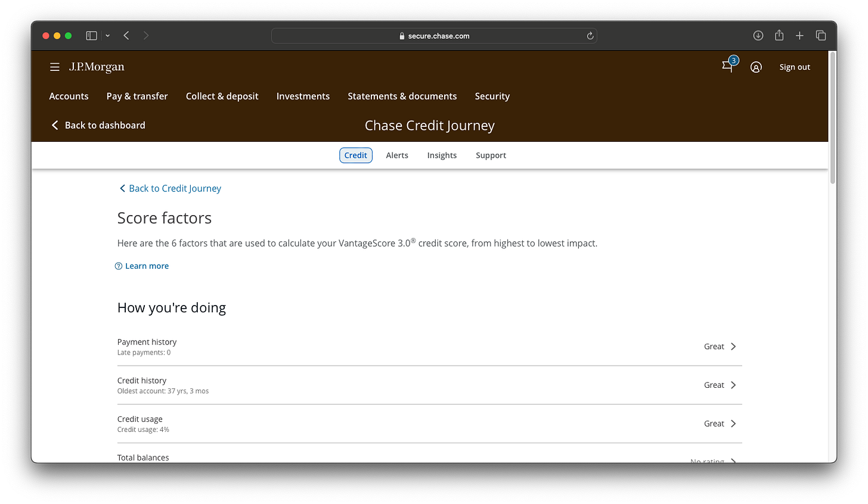Open the profile icon next to Sign out
The height and width of the screenshot is (504, 868).
[756, 67]
